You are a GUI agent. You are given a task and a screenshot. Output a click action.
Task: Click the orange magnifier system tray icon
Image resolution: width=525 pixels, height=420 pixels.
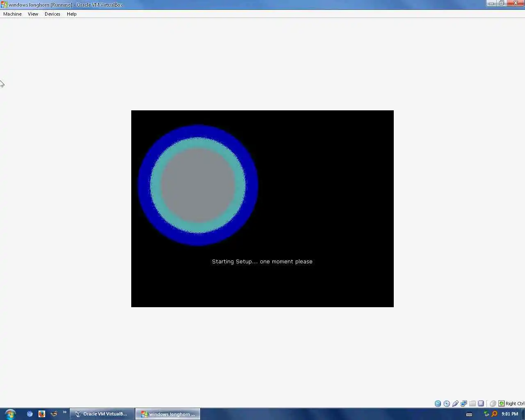coord(494,414)
